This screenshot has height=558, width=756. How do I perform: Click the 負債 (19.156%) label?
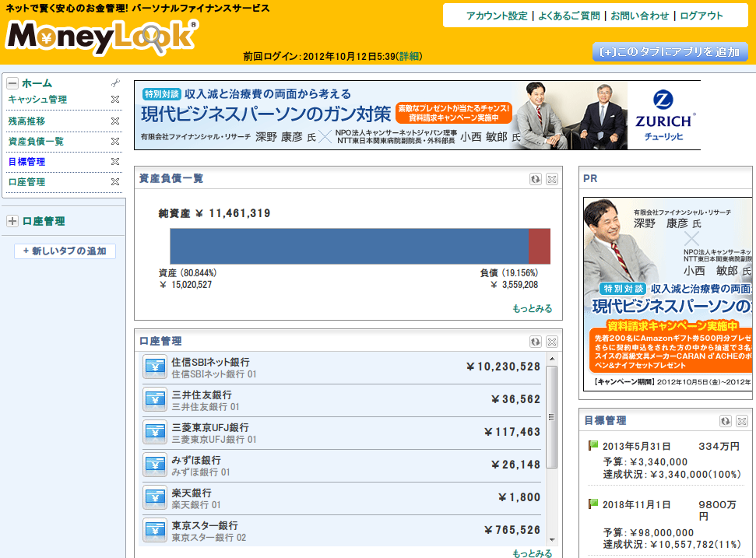coord(509,273)
